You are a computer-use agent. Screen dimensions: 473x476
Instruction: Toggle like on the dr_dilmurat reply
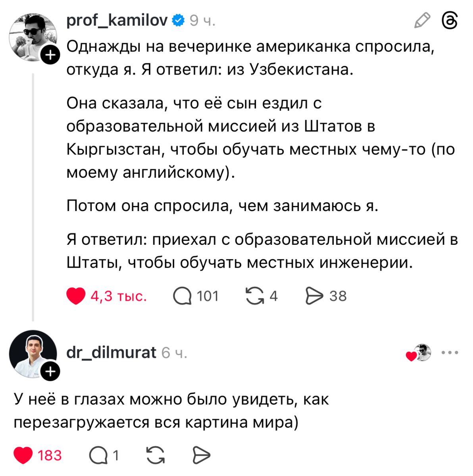tap(23, 455)
